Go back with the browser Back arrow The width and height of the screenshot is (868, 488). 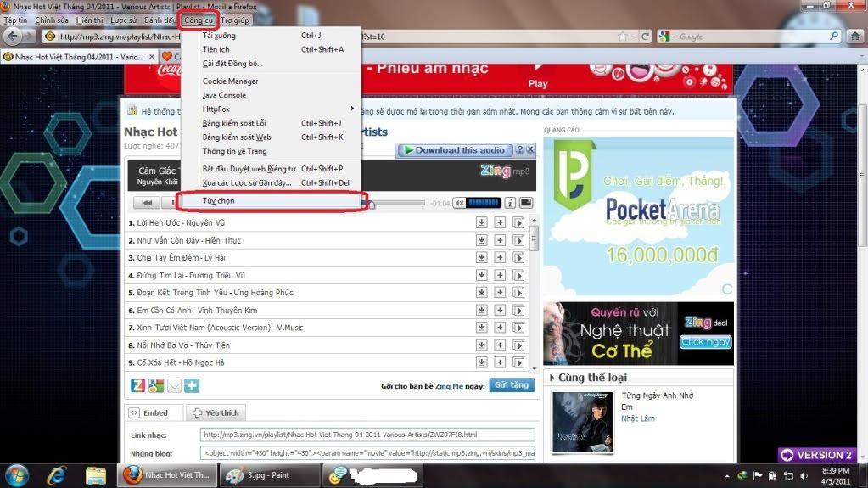click(13, 36)
